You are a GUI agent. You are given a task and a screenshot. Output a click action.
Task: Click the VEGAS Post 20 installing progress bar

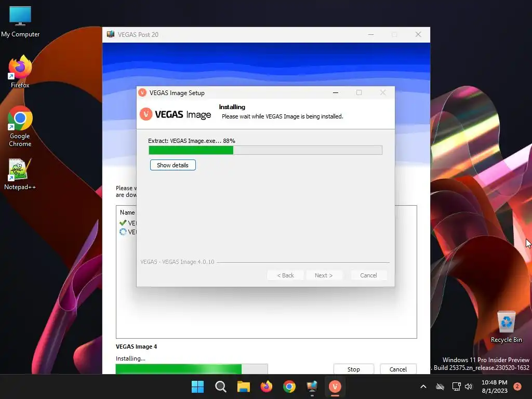tap(192, 369)
